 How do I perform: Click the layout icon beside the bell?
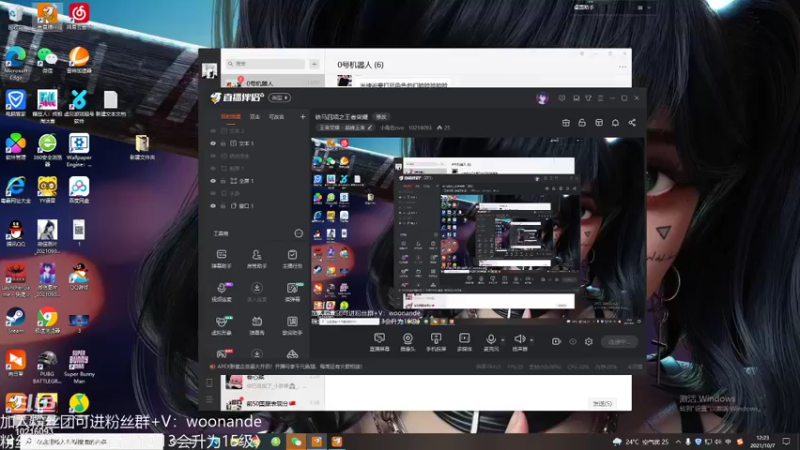coord(599,122)
